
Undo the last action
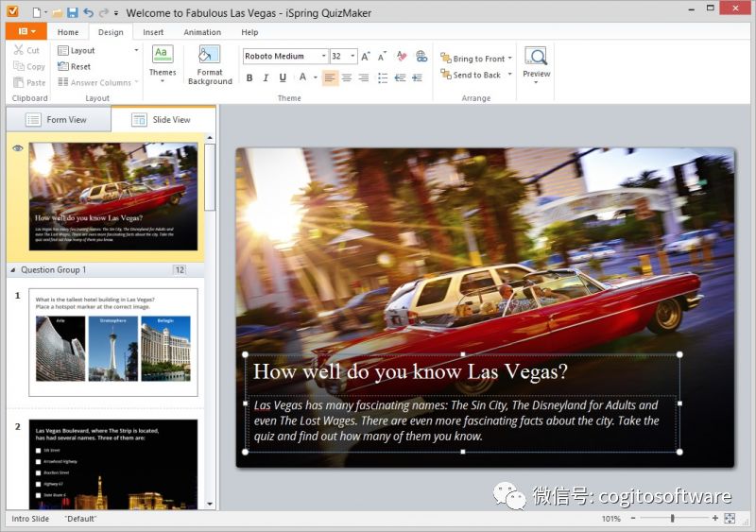coord(88,12)
